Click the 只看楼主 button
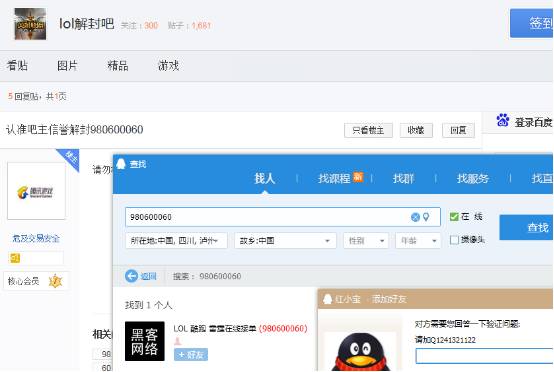The height and width of the screenshot is (372, 554). 368,130
